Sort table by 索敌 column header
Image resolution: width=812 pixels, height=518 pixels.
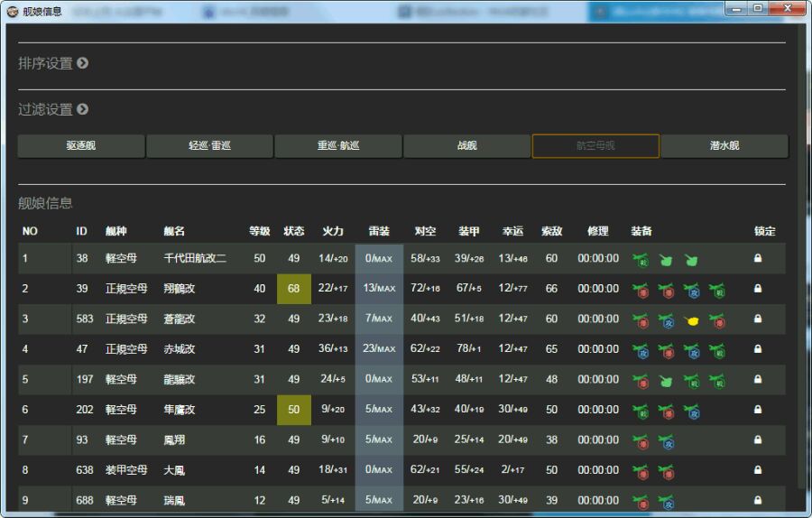(551, 231)
